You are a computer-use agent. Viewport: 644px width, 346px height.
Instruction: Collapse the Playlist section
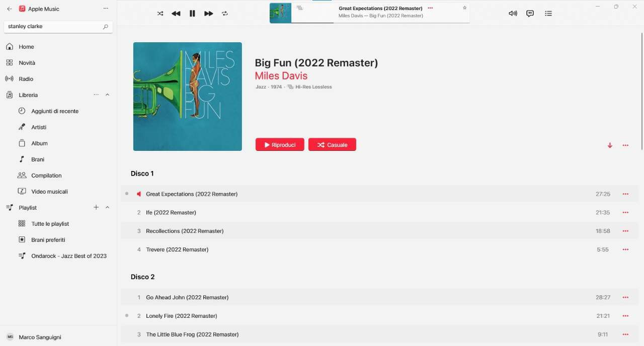107,208
